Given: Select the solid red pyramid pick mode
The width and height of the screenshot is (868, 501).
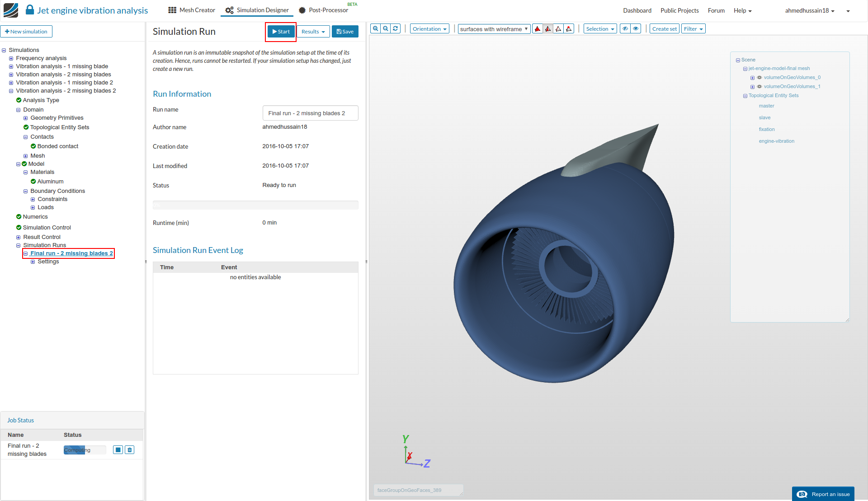Looking at the screenshot, I should pyautogui.click(x=538, y=29).
